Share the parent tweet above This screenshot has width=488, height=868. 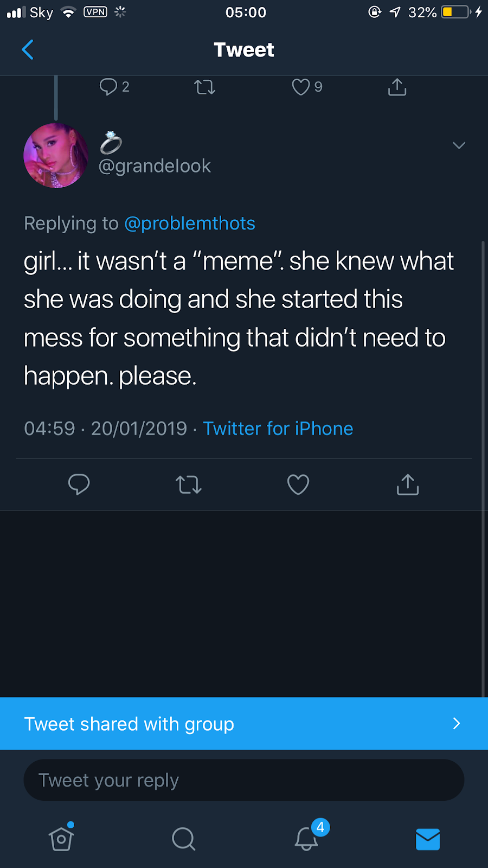(397, 87)
